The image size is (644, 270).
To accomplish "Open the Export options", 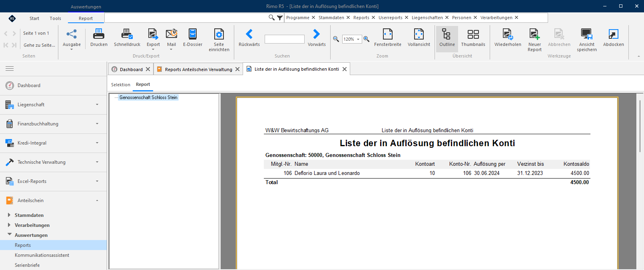I will 153,39.
